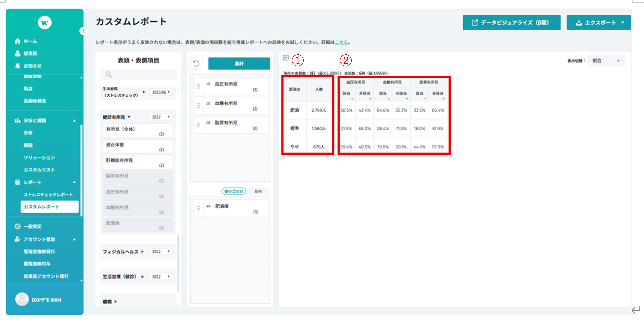The image size is (644, 322).
Task: Click the clipboard icon beside レポート
Action: pos(17,182)
